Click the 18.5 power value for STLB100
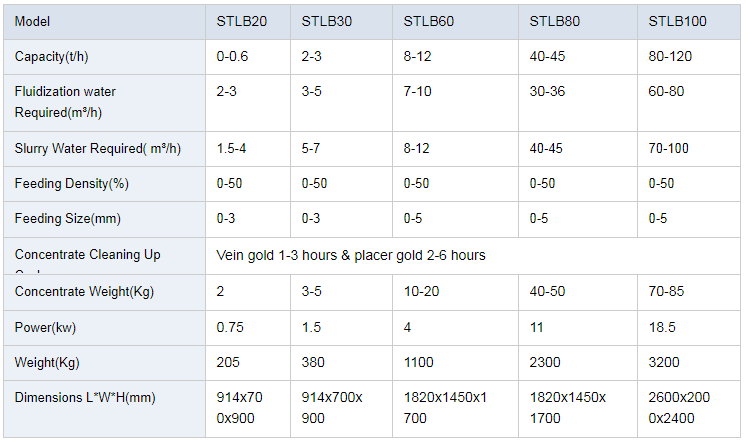 [x=662, y=327]
